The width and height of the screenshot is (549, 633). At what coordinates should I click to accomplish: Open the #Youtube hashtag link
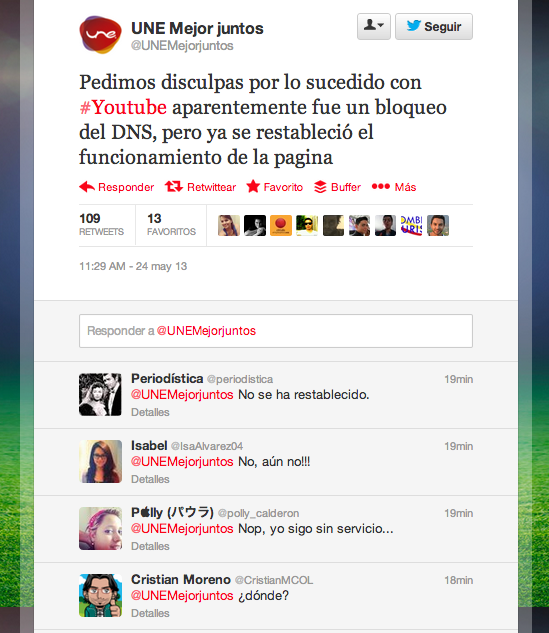coord(123,107)
